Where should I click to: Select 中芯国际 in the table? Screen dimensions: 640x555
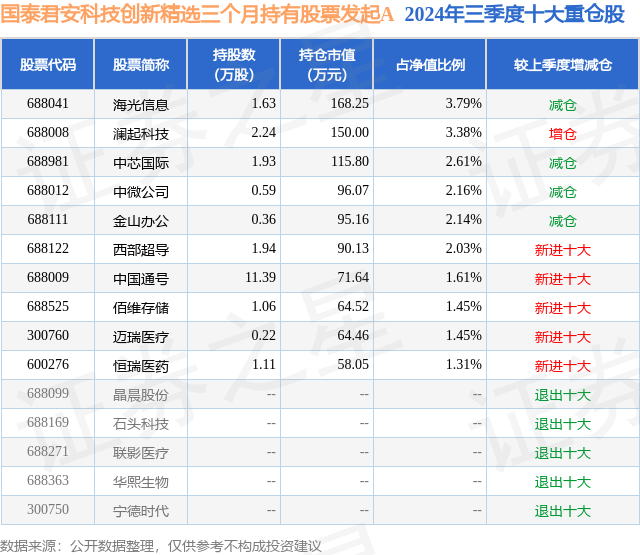coord(141,163)
